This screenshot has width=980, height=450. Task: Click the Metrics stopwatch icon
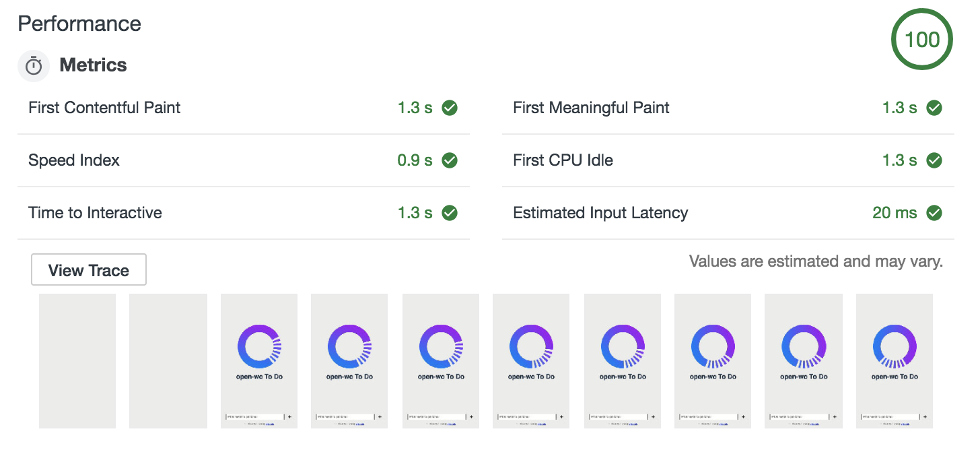click(34, 66)
